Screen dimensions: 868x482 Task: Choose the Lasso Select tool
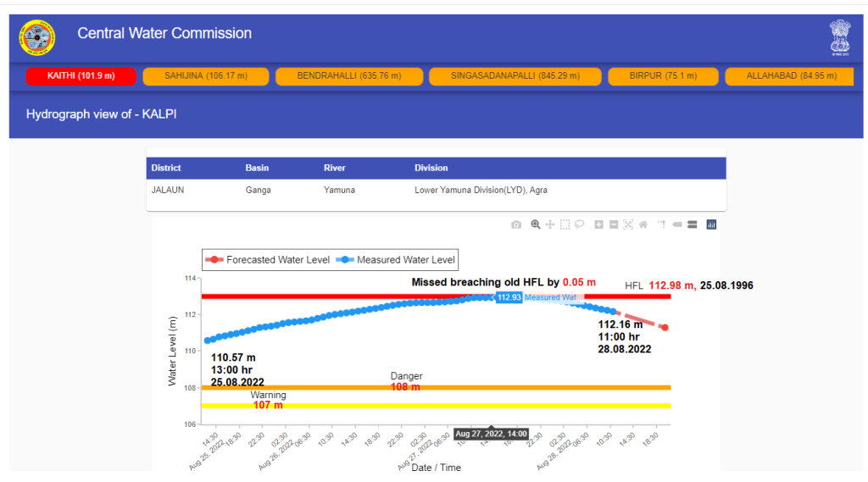pyautogui.click(x=580, y=224)
